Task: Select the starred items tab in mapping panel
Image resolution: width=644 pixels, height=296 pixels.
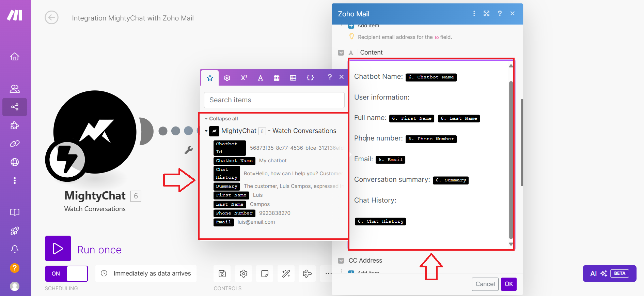Action: click(x=210, y=78)
